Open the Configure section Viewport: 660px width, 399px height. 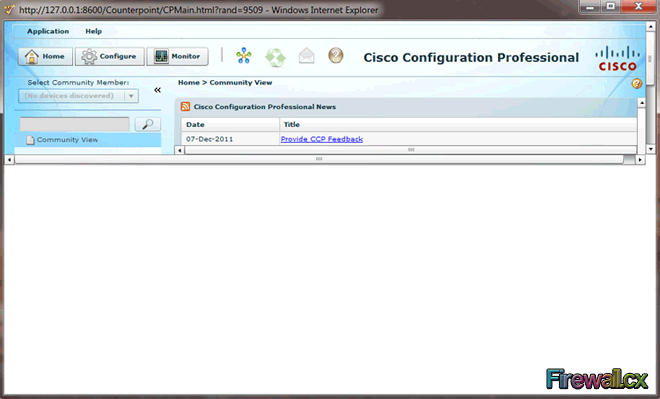coord(109,56)
